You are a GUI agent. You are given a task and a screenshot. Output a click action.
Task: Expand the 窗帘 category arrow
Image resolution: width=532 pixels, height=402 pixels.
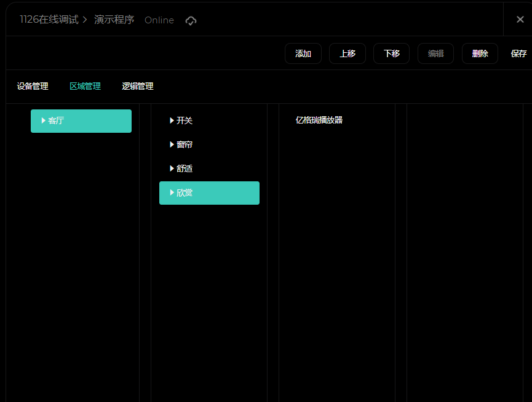tap(172, 144)
